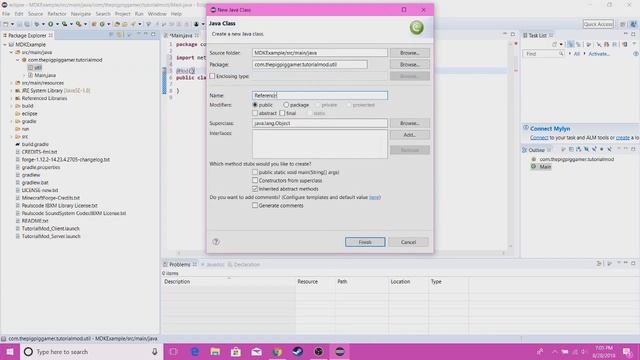Click the External Tools run icon
Image resolution: width=640 pixels, height=360 pixels.
(78, 24)
